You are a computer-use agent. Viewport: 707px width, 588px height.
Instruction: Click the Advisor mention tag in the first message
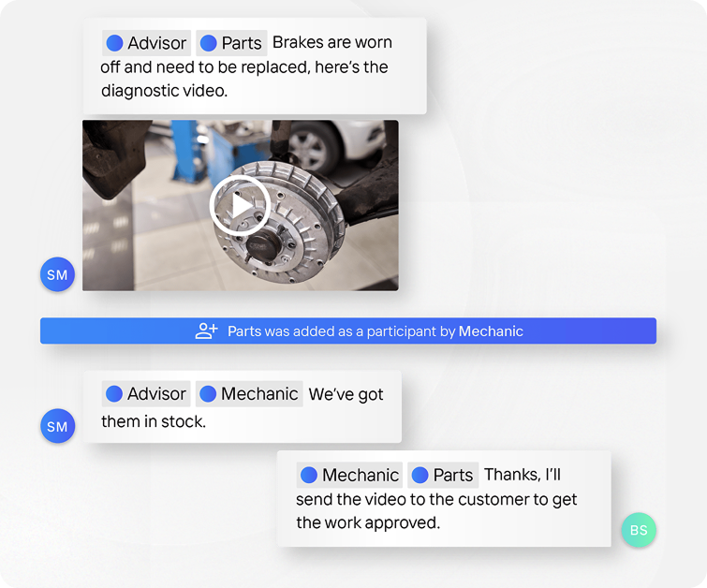click(x=146, y=43)
